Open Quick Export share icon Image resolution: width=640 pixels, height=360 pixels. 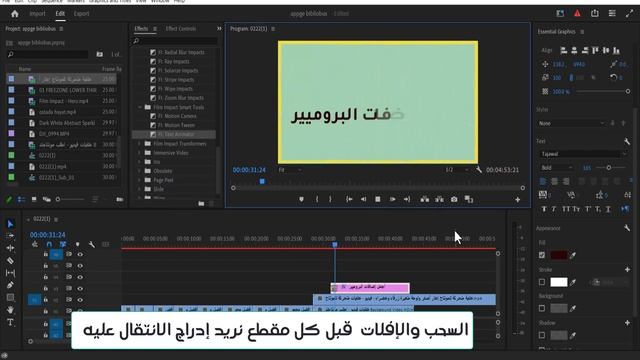click(x=595, y=13)
